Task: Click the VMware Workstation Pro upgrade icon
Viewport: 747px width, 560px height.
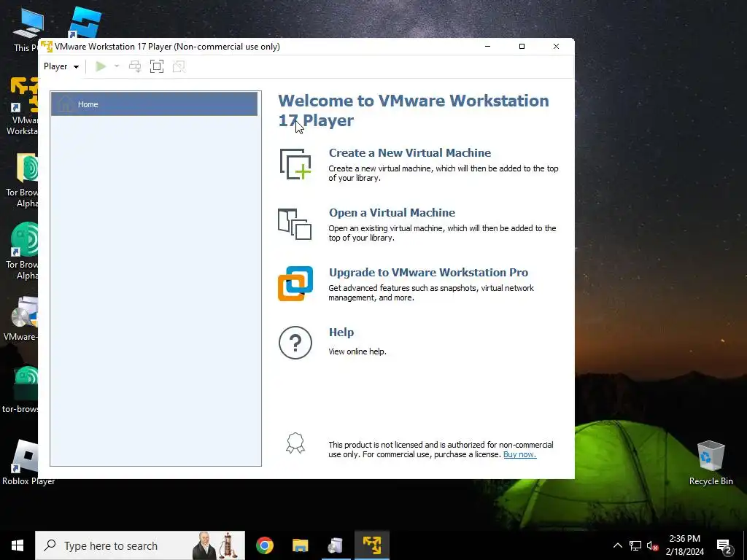Action: pos(295,284)
